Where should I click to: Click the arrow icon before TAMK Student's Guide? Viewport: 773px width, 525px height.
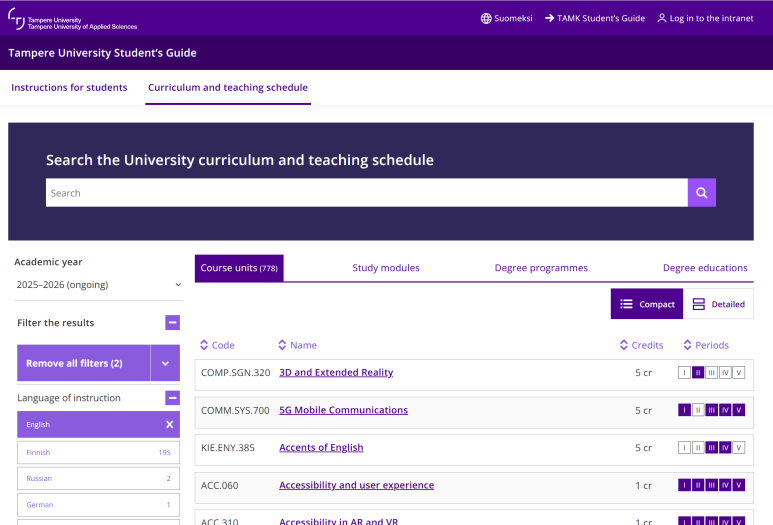[549, 18]
